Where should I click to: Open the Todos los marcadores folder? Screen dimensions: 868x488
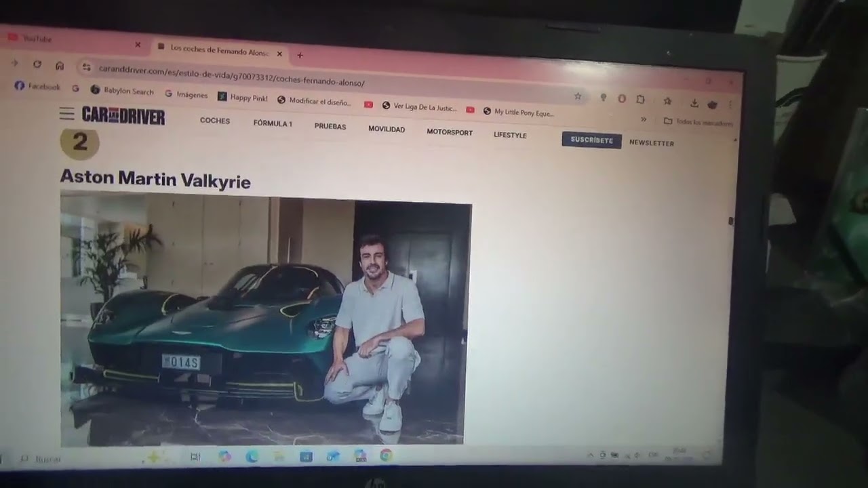698,122
